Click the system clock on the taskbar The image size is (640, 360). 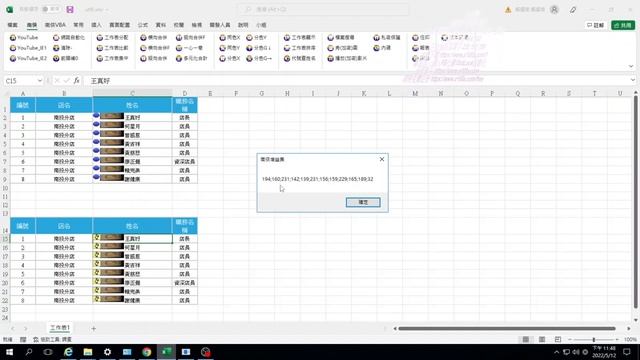click(x=604, y=352)
